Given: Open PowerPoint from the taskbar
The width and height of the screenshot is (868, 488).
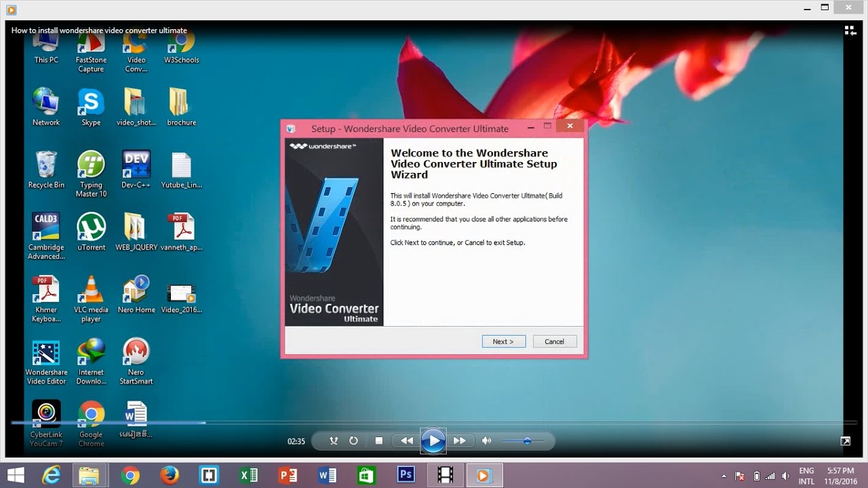Looking at the screenshot, I should pyautogui.click(x=288, y=475).
